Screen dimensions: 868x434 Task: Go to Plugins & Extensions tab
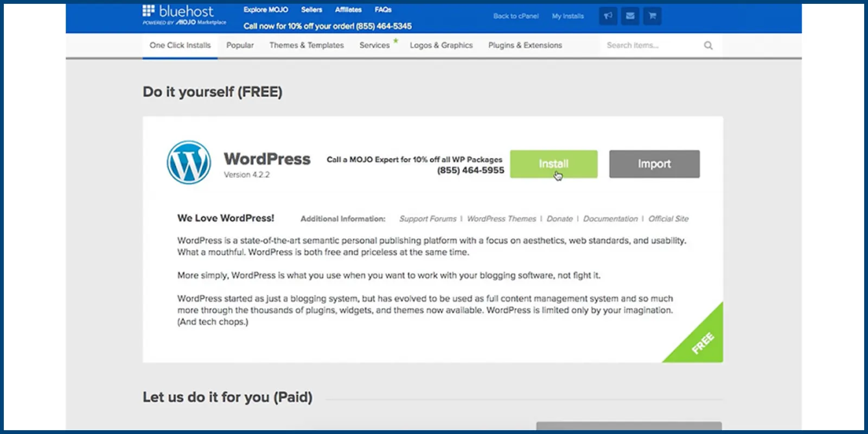[x=525, y=46]
